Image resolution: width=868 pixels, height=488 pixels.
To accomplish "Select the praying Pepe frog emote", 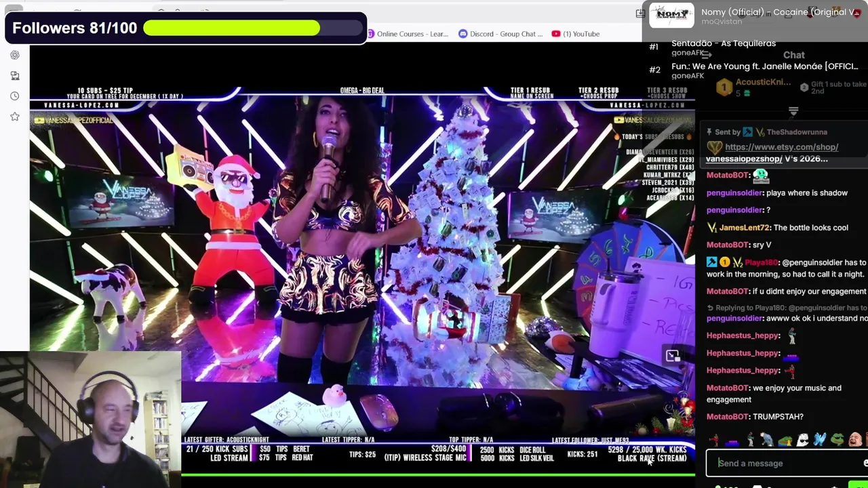I will coord(785,441).
